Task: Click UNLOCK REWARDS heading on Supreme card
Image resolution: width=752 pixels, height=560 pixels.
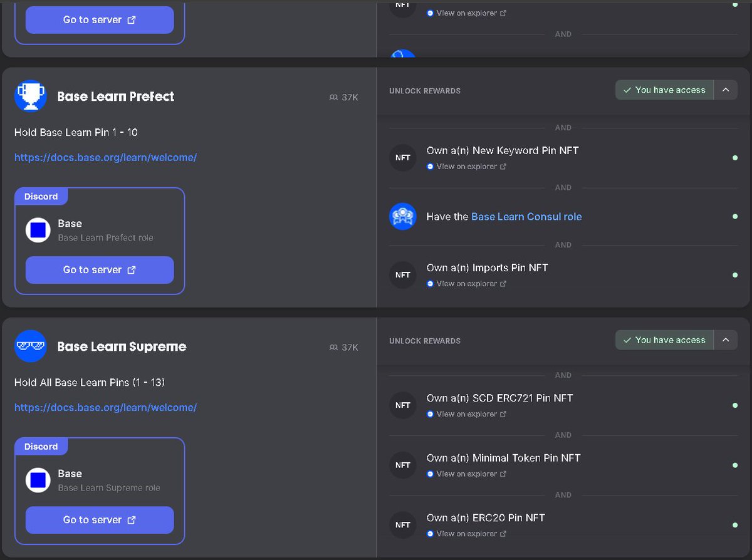Action: [x=425, y=341]
